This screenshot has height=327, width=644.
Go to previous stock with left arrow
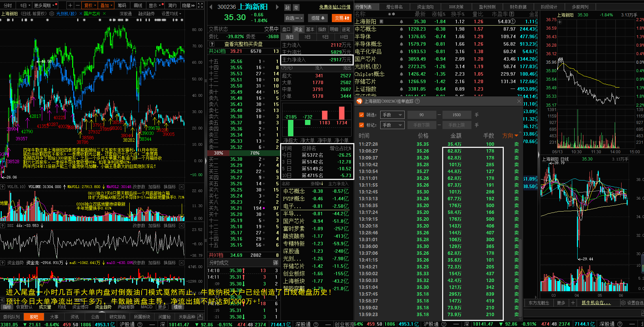[x=211, y=7]
